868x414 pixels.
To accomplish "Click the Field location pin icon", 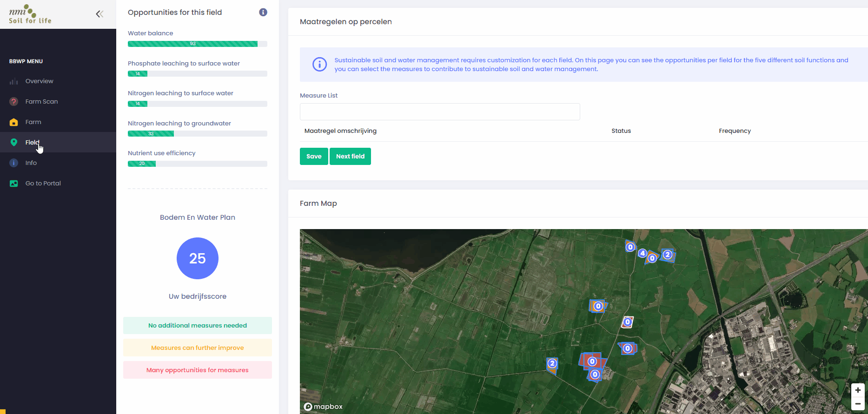I will point(14,143).
